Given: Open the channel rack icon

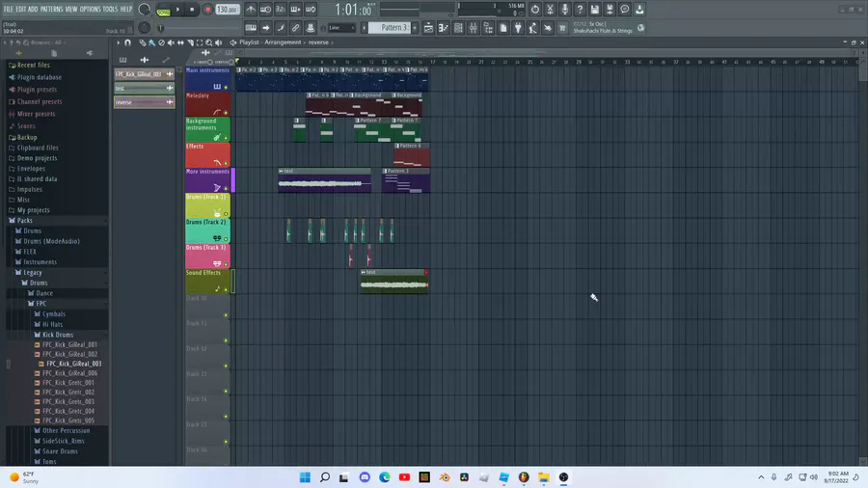Looking at the screenshot, I should (458, 28).
